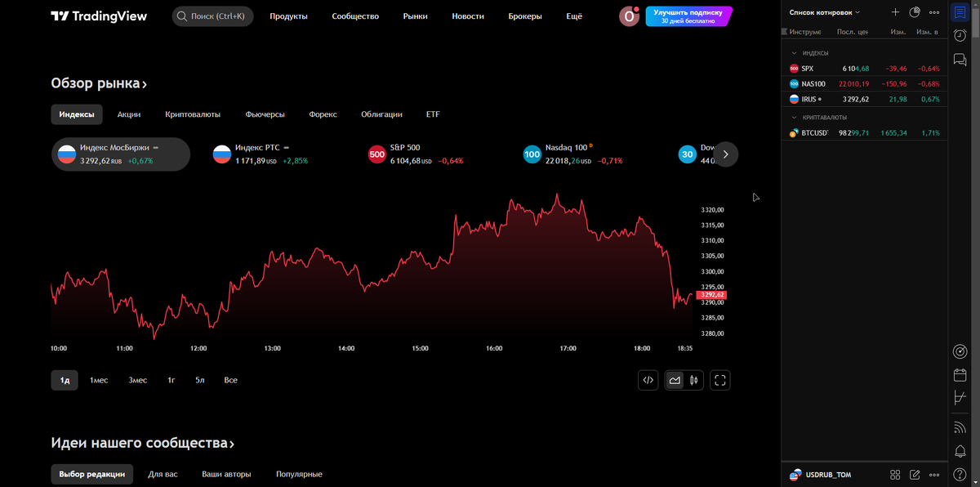The height and width of the screenshot is (487, 980).
Task: Open the Рынки menu
Action: [415, 16]
